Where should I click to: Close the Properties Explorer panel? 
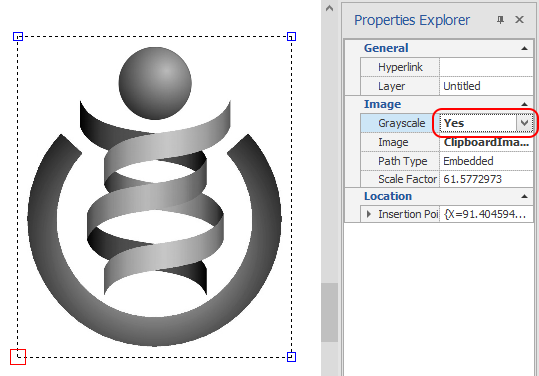coord(519,20)
